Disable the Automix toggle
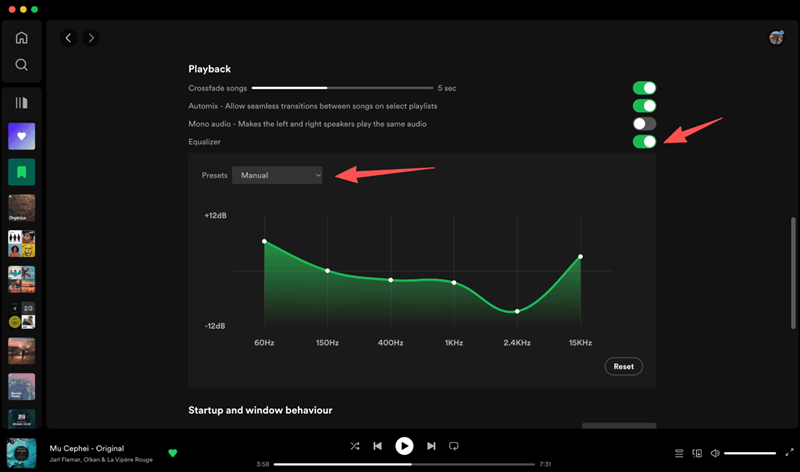 pos(644,106)
